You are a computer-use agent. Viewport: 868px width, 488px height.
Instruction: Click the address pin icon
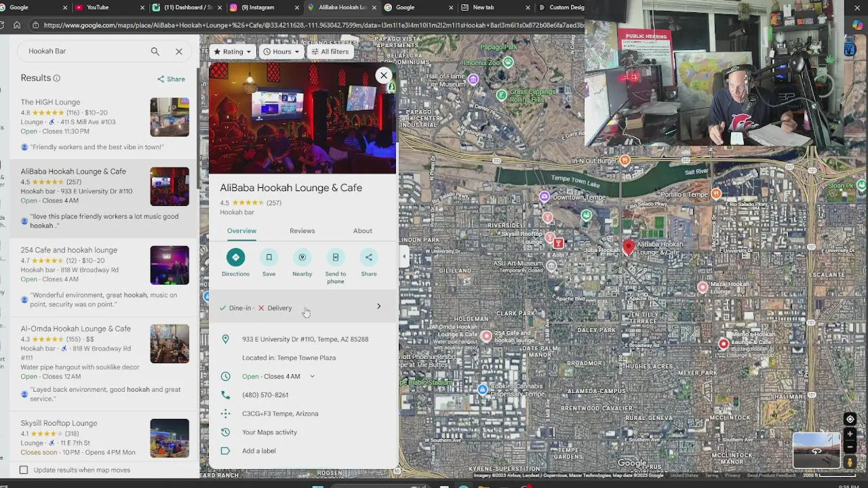(226, 339)
